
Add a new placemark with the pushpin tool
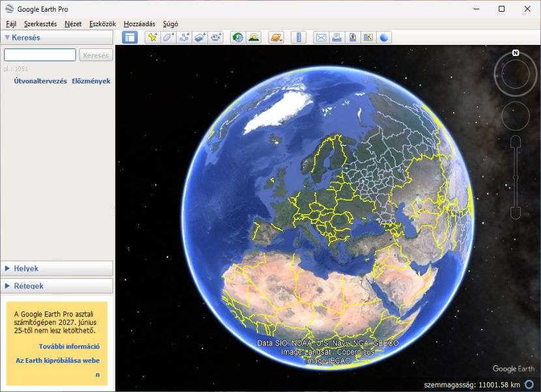152,37
